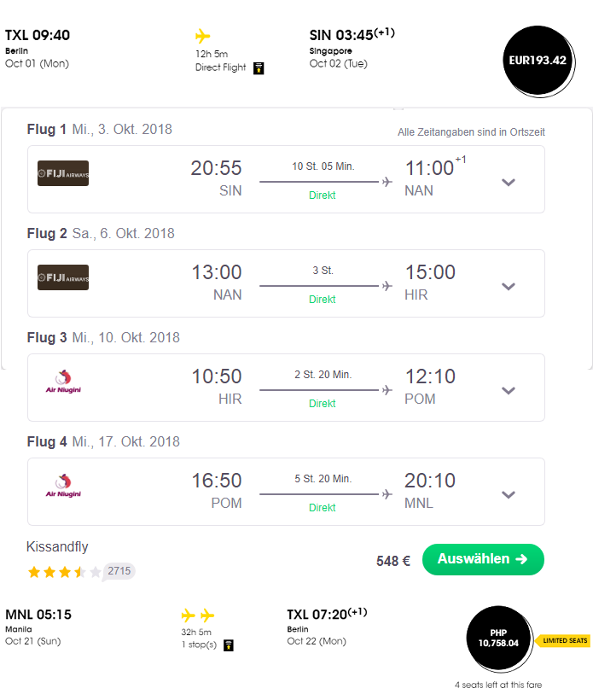This screenshot has height=700, width=593.
Task: Click the Kissandfly star rating
Action: click(64, 572)
